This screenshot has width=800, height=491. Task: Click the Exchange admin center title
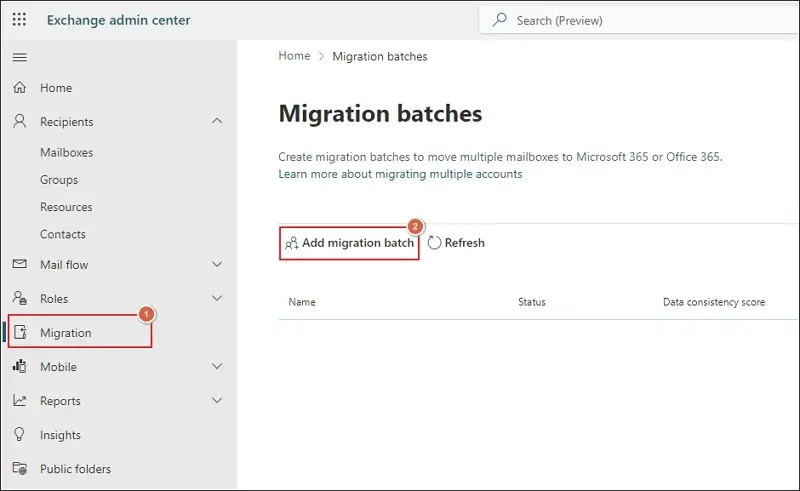(118, 20)
